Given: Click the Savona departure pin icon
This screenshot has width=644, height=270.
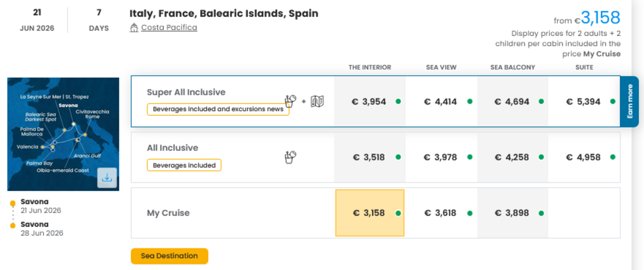Looking at the screenshot, I should pyautogui.click(x=13, y=203).
